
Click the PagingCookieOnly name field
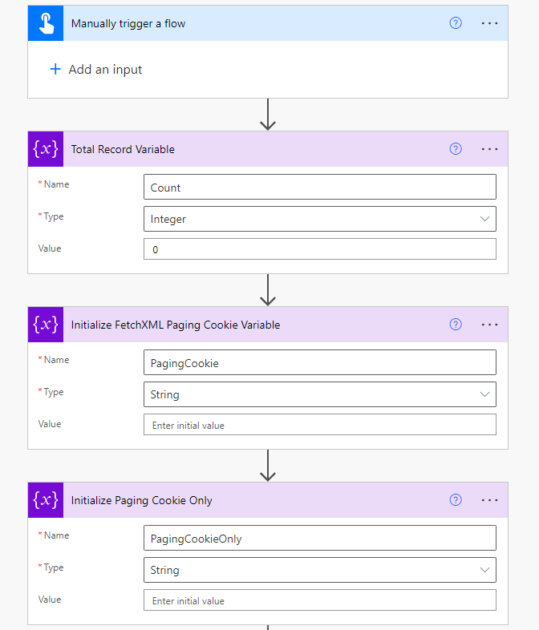click(x=320, y=538)
